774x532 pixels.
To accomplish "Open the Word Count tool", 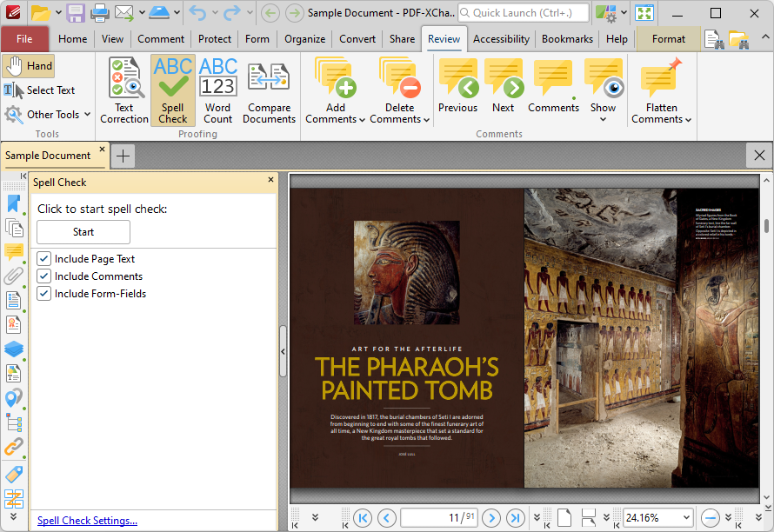I will [x=217, y=90].
